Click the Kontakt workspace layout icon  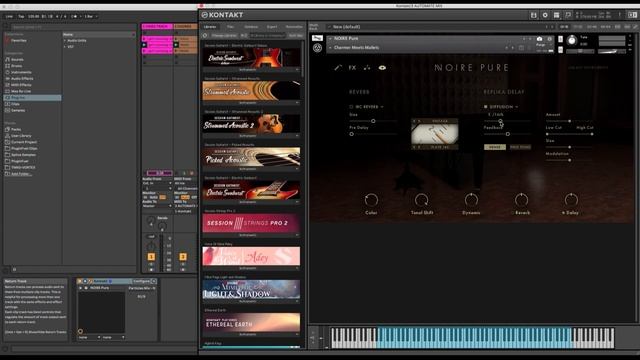556,15
